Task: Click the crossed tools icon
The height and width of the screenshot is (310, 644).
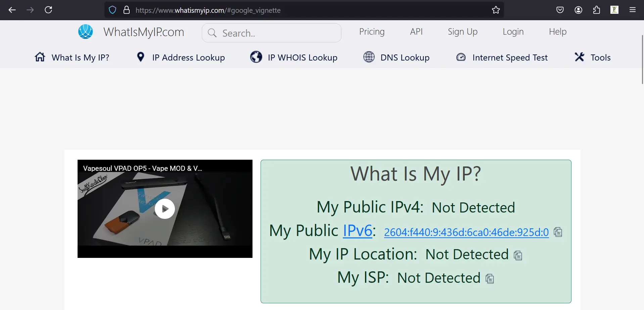Action: tap(580, 57)
